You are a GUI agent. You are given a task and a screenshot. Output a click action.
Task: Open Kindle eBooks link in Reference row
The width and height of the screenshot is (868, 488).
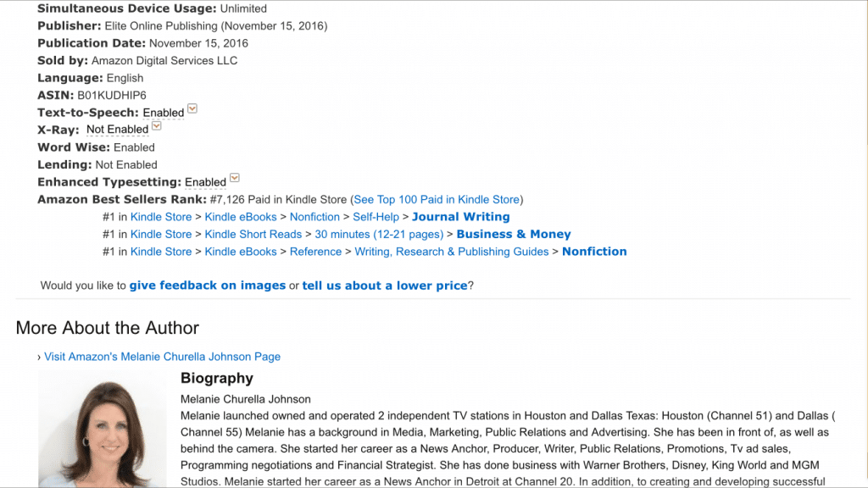tap(241, 251)
